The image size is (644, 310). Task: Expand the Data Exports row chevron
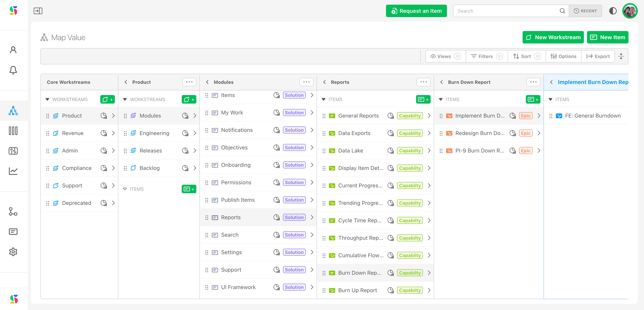[429, 133]
